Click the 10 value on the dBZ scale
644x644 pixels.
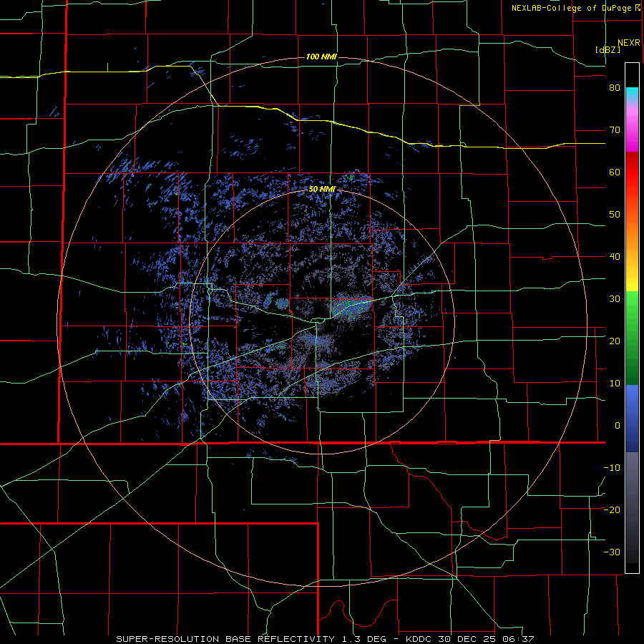point(615,384)
